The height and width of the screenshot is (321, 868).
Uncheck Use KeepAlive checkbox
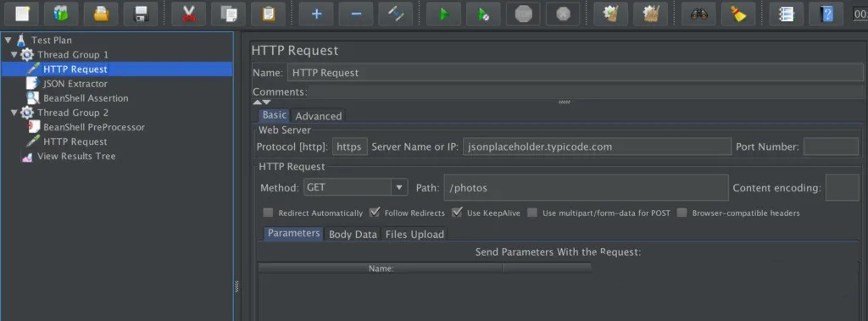[x=457, y=213]
